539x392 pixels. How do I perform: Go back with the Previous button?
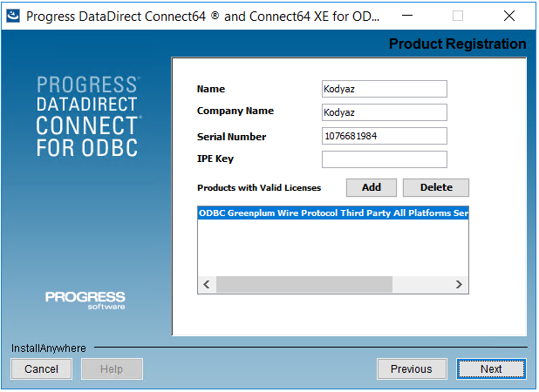tap(412, 369)
